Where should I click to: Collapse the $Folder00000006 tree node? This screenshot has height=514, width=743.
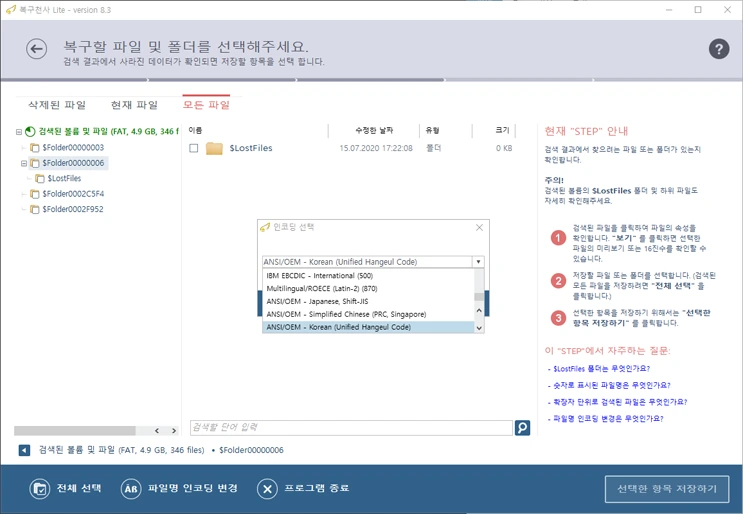24,163
